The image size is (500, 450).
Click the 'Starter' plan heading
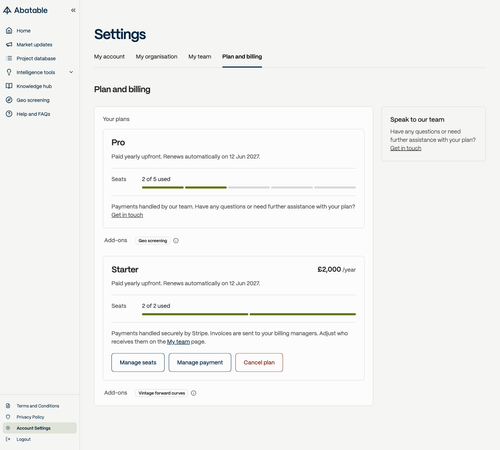point(125,269)
